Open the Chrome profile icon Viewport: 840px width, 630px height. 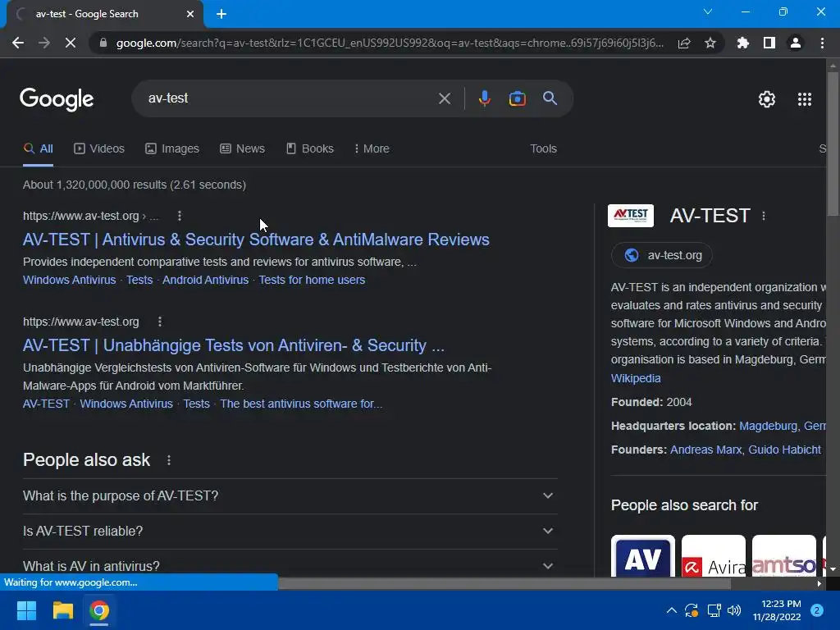796,43
